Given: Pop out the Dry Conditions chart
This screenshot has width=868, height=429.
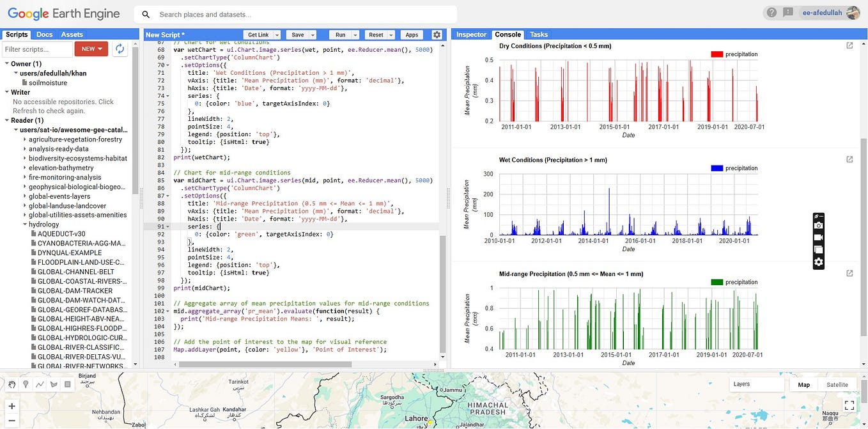Looking at the screenshot, I should tap(849, 45).
